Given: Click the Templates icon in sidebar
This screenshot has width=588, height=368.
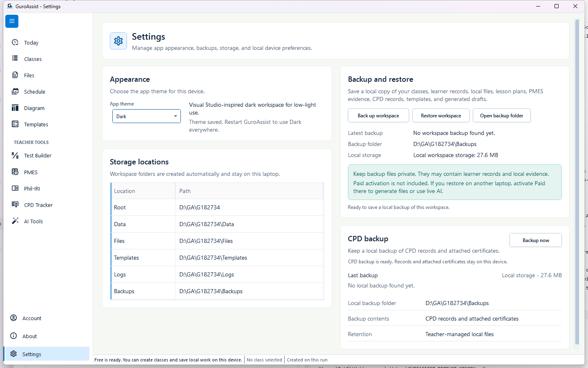Looking at the screenshot, I should pyautogui.click(x=15, y=124).
